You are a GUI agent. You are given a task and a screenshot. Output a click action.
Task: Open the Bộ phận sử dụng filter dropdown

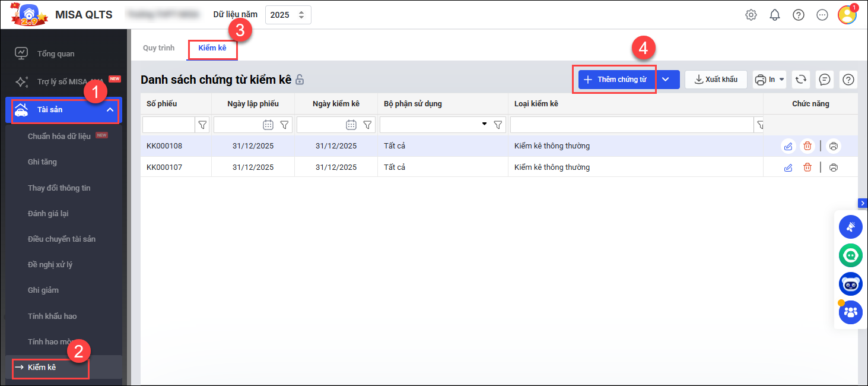(x=484, y=124)
